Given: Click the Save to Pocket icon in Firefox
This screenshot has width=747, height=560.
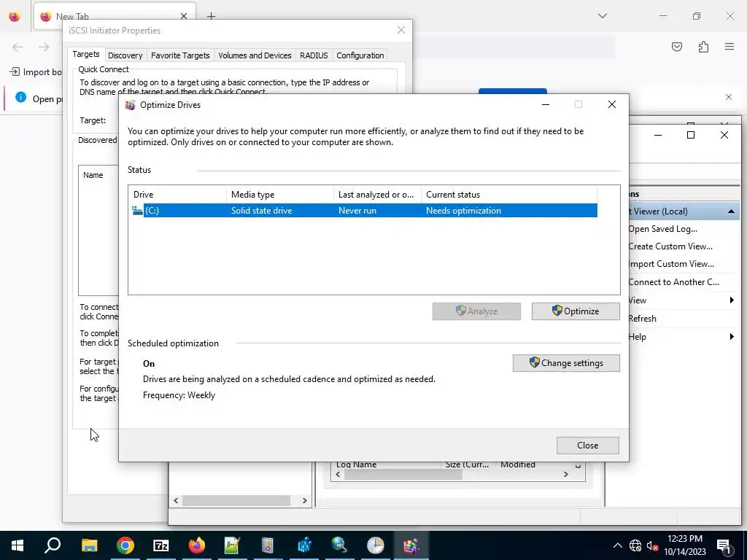Looking at the screenshot, I should 676,47.
